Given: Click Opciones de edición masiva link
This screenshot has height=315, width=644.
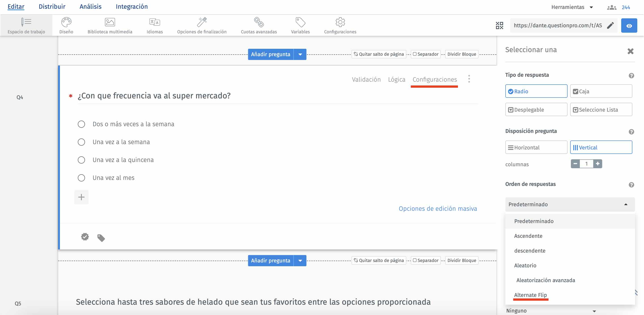Looking at the screenshot, I should click(438, 209).
